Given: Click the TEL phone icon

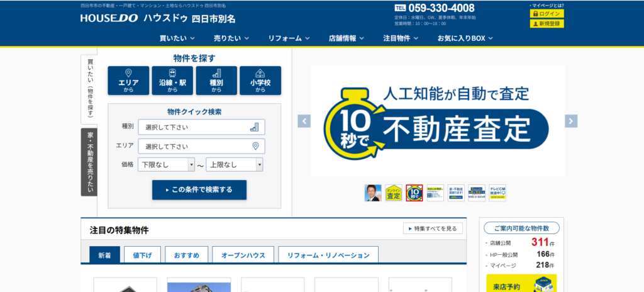Looking at the screenshot, I should coord(400,8).
